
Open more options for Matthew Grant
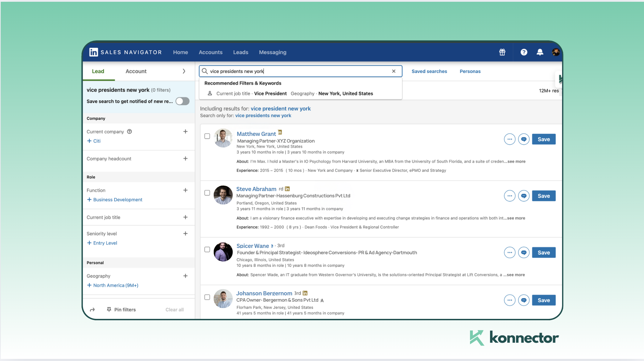pyautogui.click(x=510, y=139)
